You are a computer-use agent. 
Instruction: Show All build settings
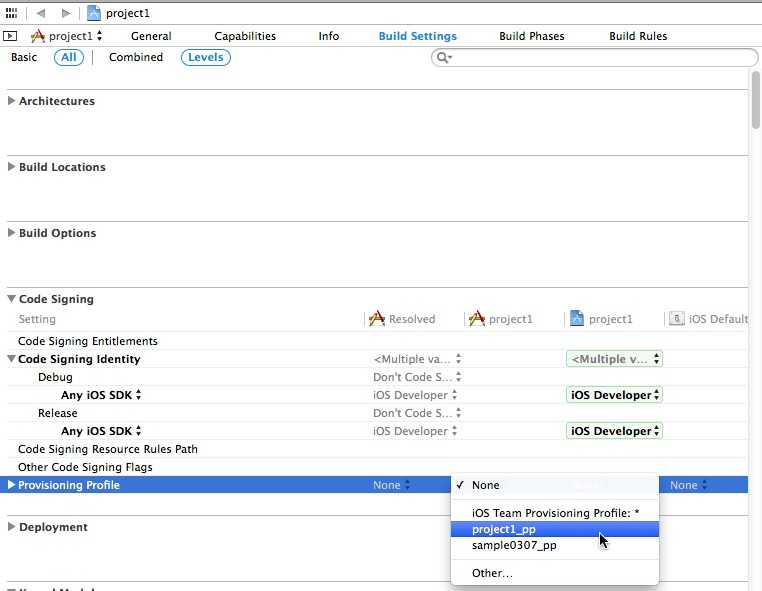[69, 57]
